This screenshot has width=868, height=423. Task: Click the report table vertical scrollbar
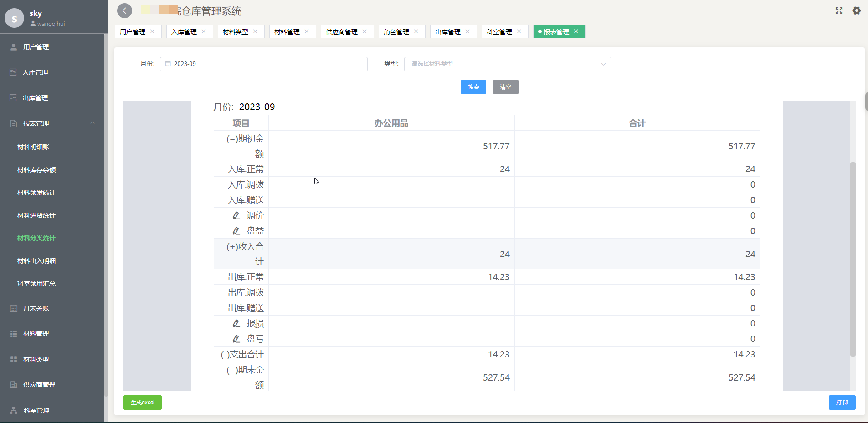click(x=853, y=259)
